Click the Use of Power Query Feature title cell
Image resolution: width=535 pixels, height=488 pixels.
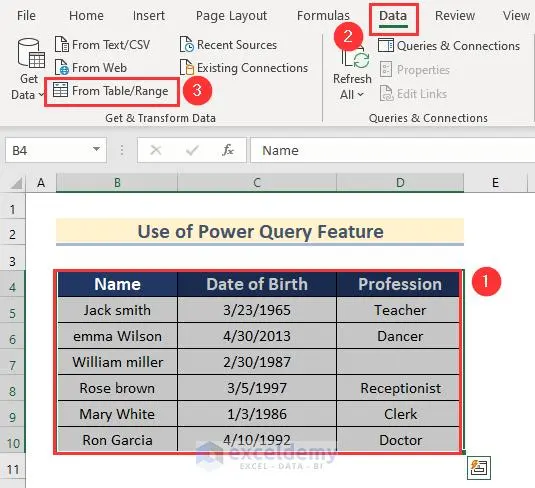(x=260, y=232)
